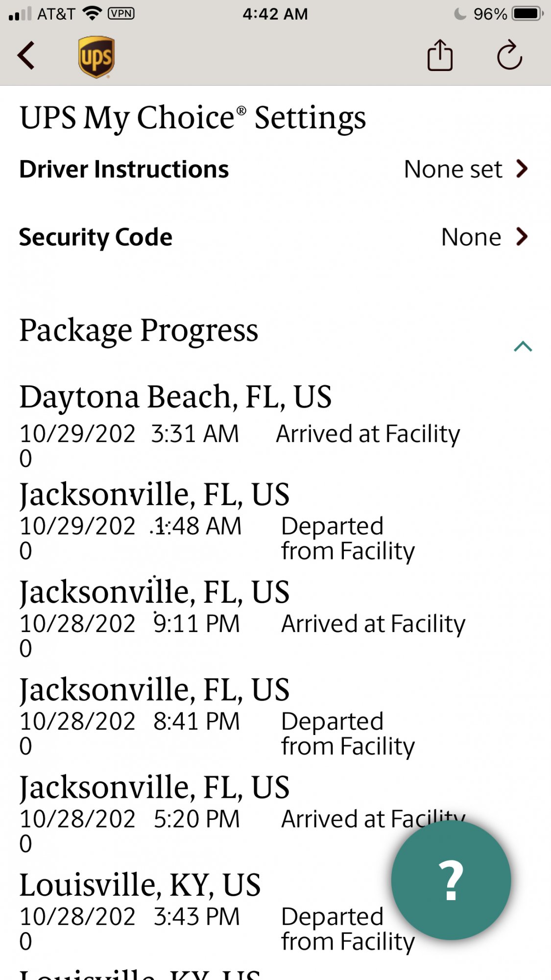This screenshot has height=980, width=551.
Task: Open Driver Instructions chevron arrow
Action: point(523,169)
